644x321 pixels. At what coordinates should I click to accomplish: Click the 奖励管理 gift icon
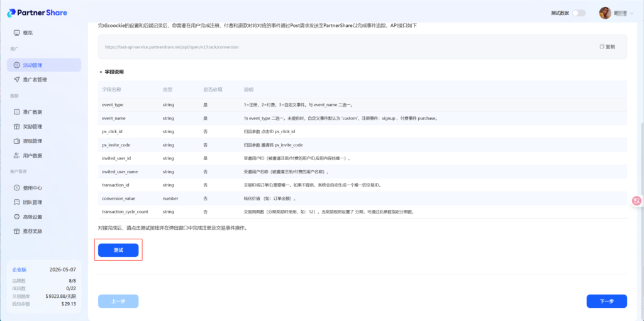click(x=16, y=126)
